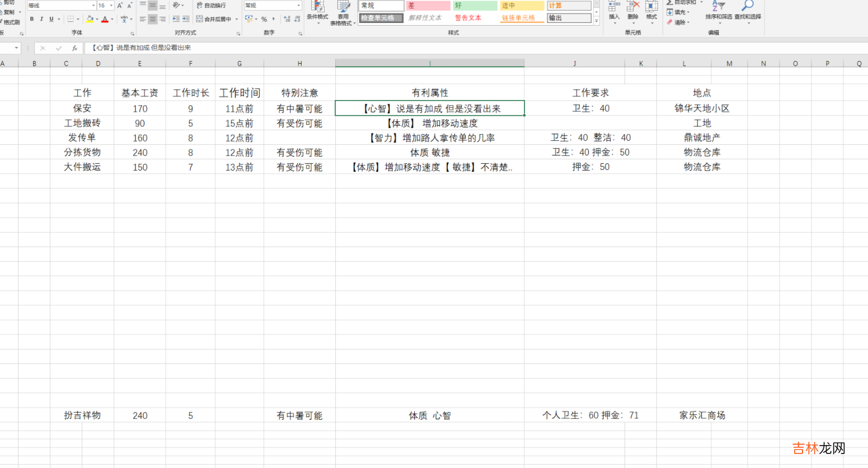Click the percent style icon
Screen dimensions: 868x468
(x=264, y=19)
